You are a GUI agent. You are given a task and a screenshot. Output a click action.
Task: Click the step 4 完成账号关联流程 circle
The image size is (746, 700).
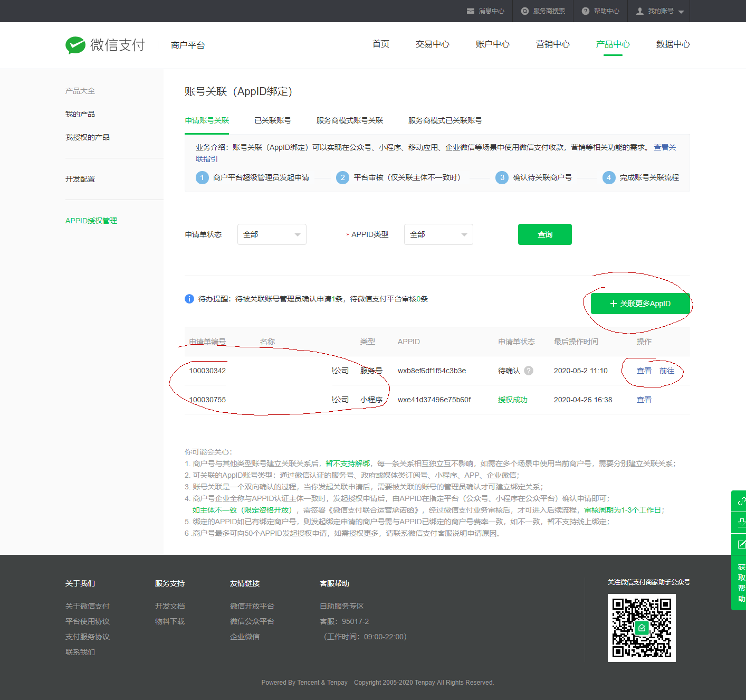click(x=609, y=177)
